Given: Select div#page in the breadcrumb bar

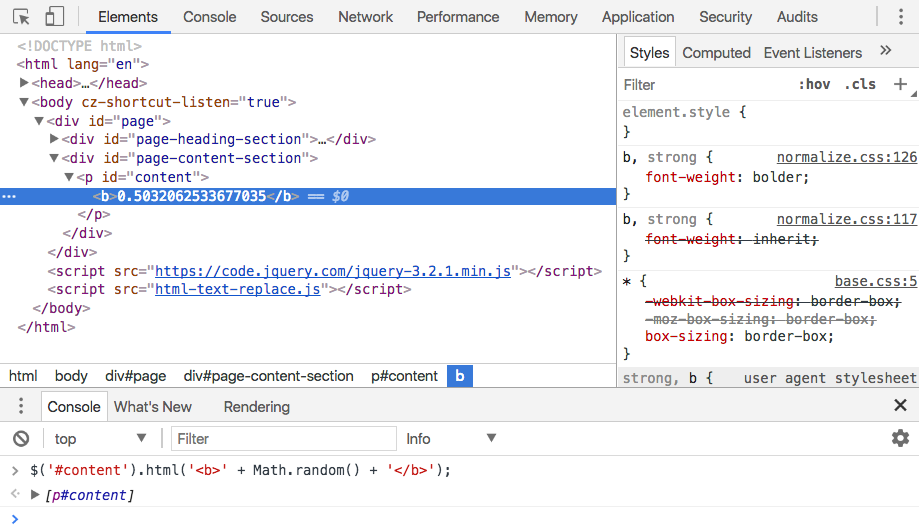Looking at the screenshot, I should (135, 376).
